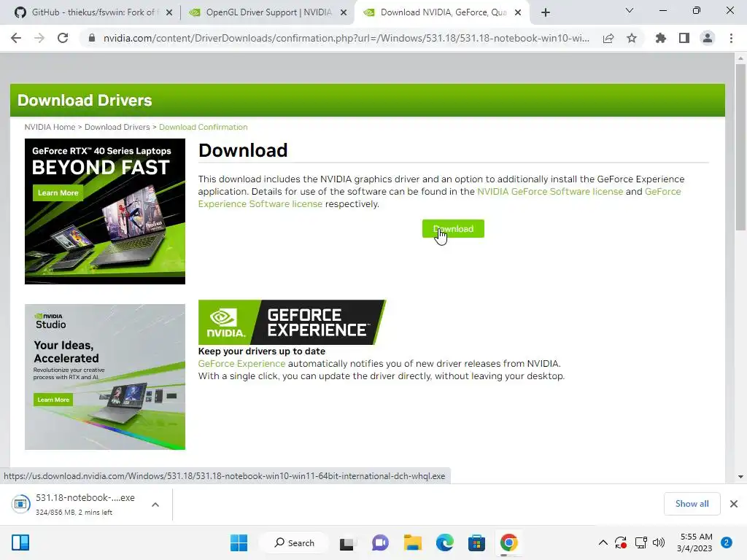Click Learn More on NVIDIA Studio banner

point(53,400)
